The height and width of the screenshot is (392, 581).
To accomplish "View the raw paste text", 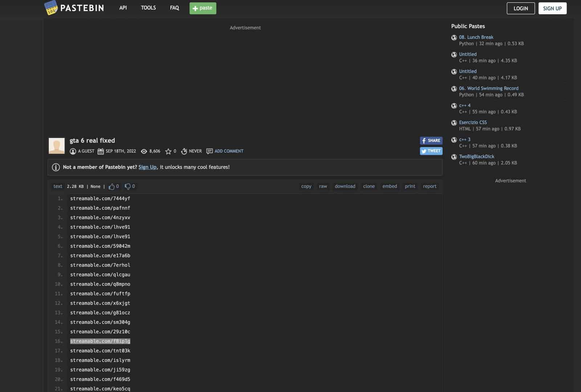I will click(323, 187).
